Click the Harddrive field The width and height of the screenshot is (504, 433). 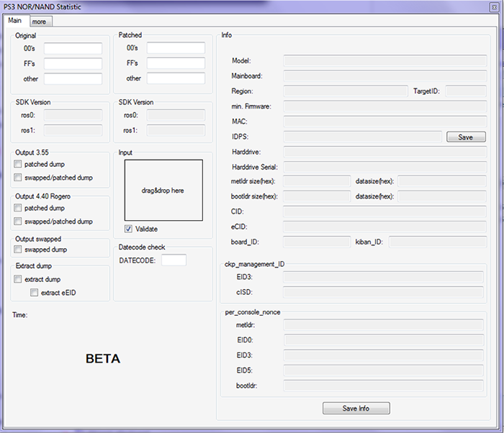click(385, 152)
